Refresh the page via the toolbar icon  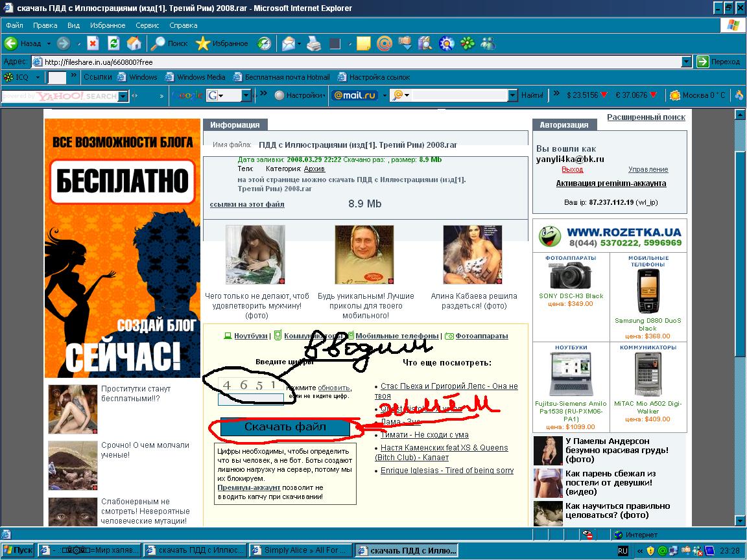tap(113, 43)
